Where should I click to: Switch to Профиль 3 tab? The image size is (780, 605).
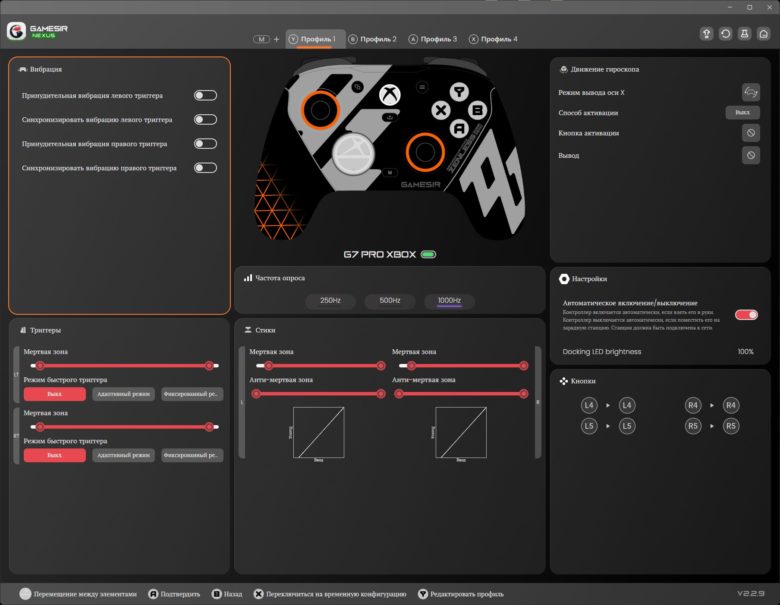pyautogui.click(x=433, y=39)
